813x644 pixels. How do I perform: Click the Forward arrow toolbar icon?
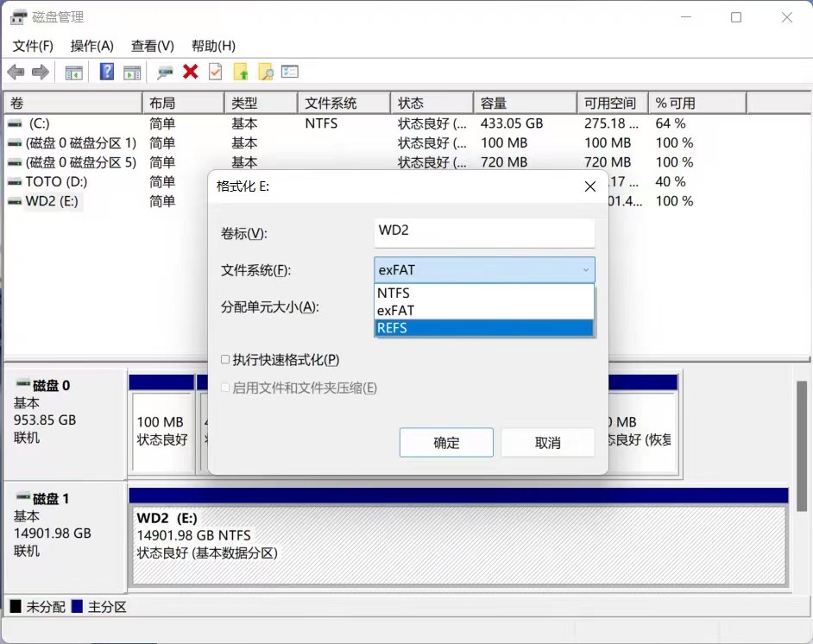click(x=41, y=72)
